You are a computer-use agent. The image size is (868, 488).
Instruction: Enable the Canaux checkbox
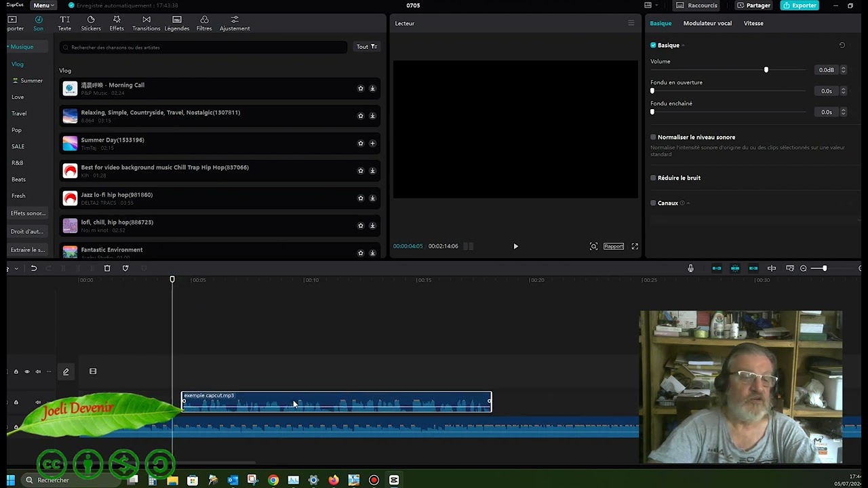click(x=653, y=203)
